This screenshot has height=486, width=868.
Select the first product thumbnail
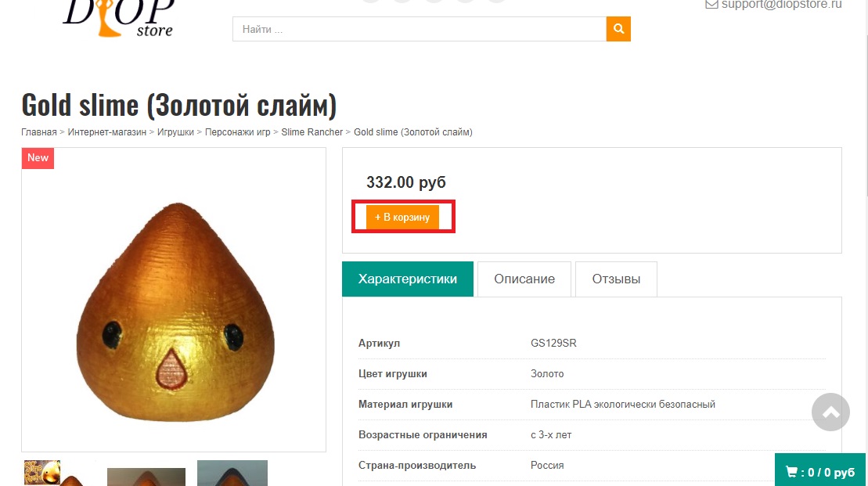[x=53, y=473]
